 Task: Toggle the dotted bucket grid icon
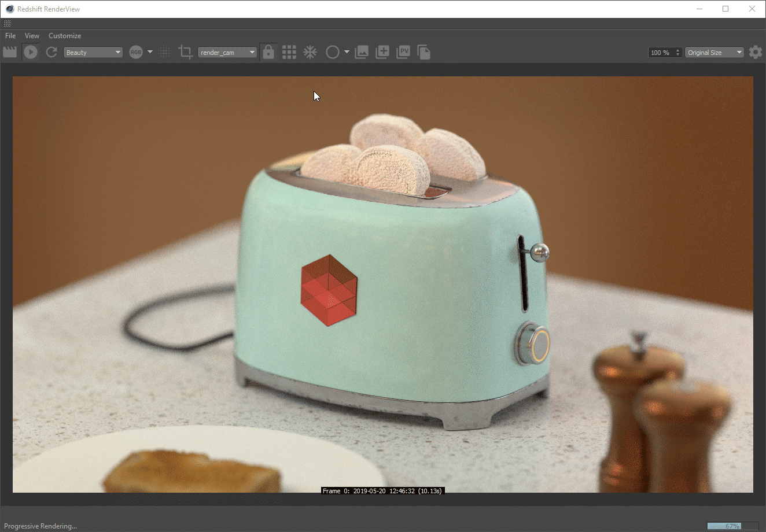(x=165, y=52)
